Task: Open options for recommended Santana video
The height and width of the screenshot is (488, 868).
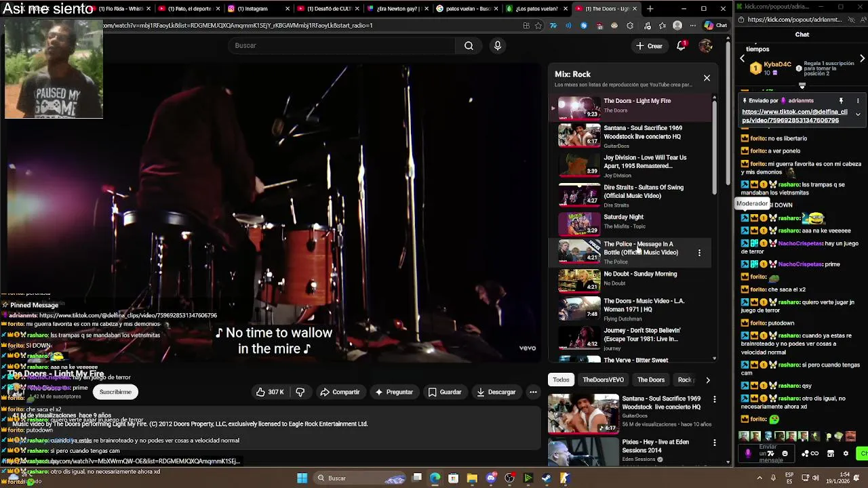Action: point(714,399)
